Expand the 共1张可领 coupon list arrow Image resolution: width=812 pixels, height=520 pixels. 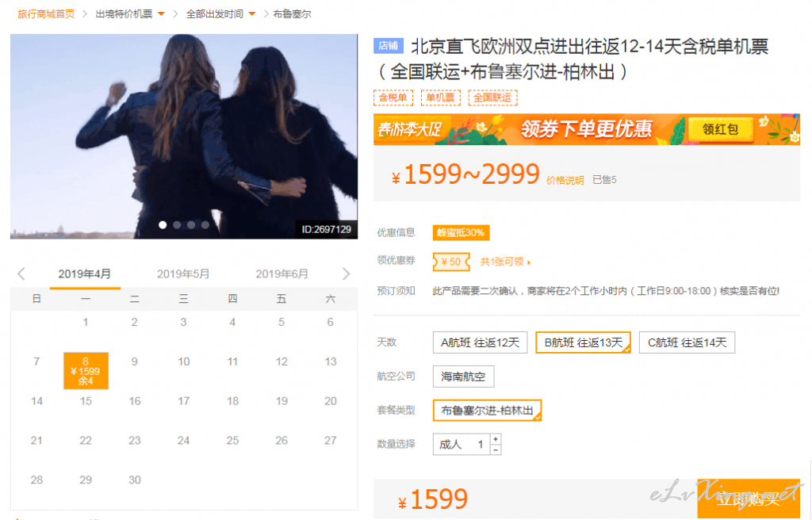pos(529,262)
